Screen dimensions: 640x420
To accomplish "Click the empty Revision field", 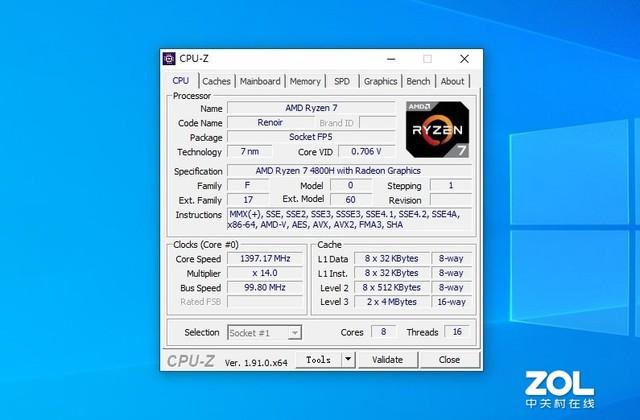I will [451, 200].
